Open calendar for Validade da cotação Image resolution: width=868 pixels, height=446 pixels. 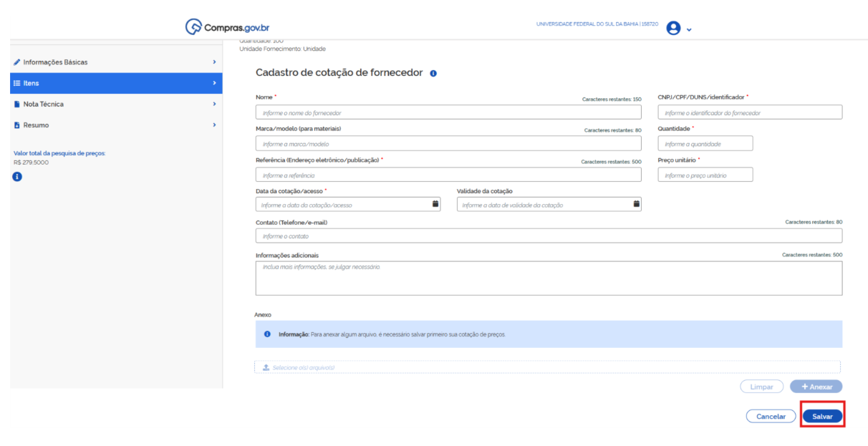click(636, 204)
